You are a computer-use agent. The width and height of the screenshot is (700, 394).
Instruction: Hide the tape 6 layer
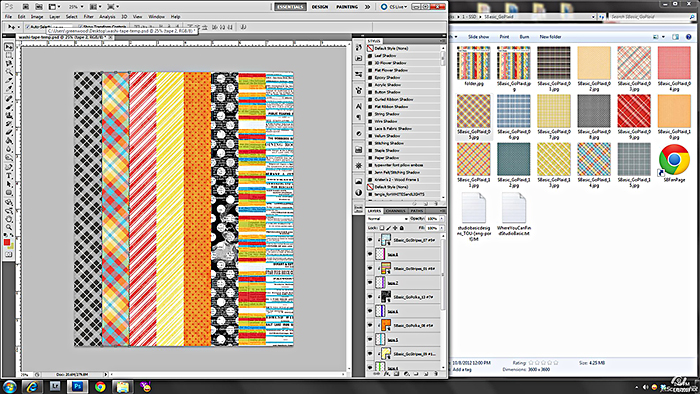tap(370, 311)
